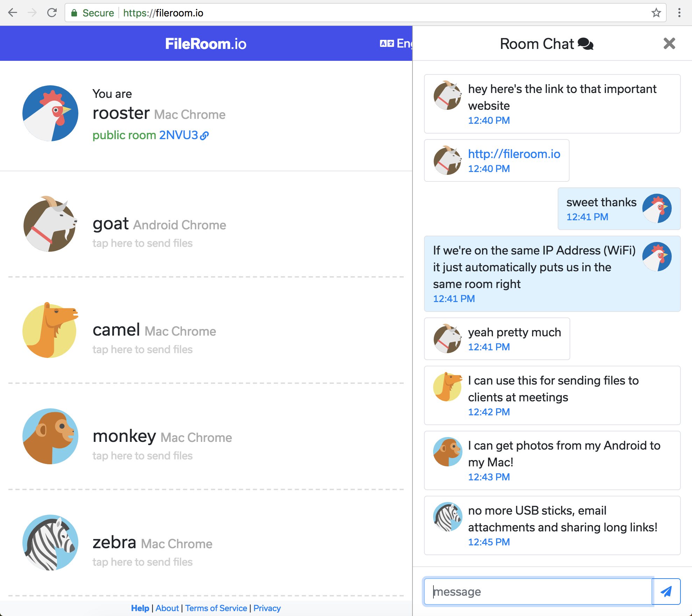Close the Room Chat panel

click(x=669, y=44)
